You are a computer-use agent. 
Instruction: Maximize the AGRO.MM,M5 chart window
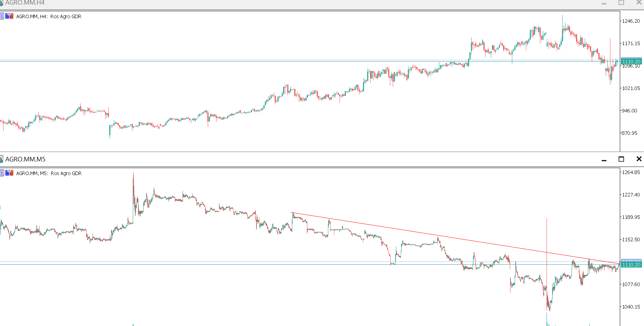(x=621, y=159)
